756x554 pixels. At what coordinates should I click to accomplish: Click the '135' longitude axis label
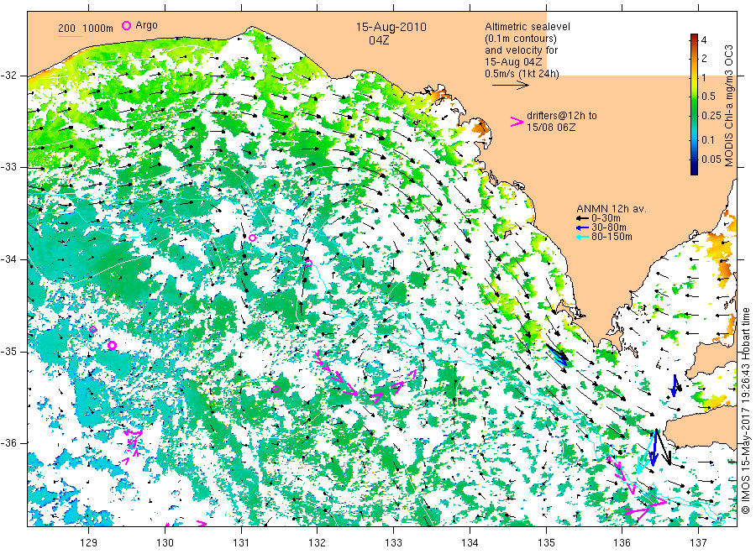pyautogui.click(x=546, y=543)
